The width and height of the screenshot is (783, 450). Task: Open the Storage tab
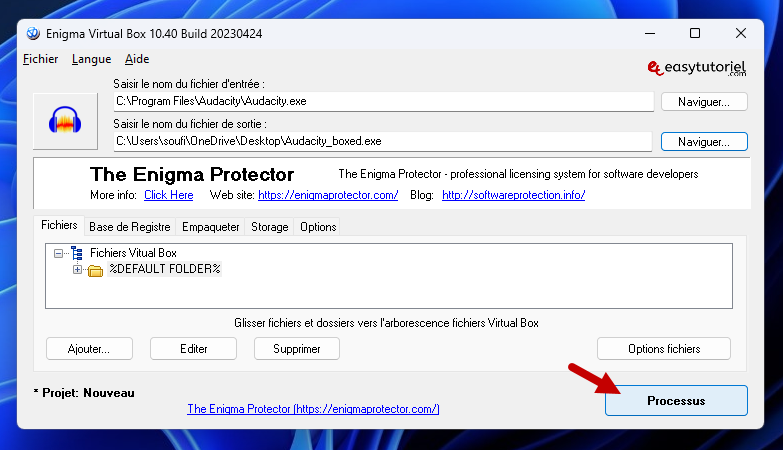(x=270, y=227)
